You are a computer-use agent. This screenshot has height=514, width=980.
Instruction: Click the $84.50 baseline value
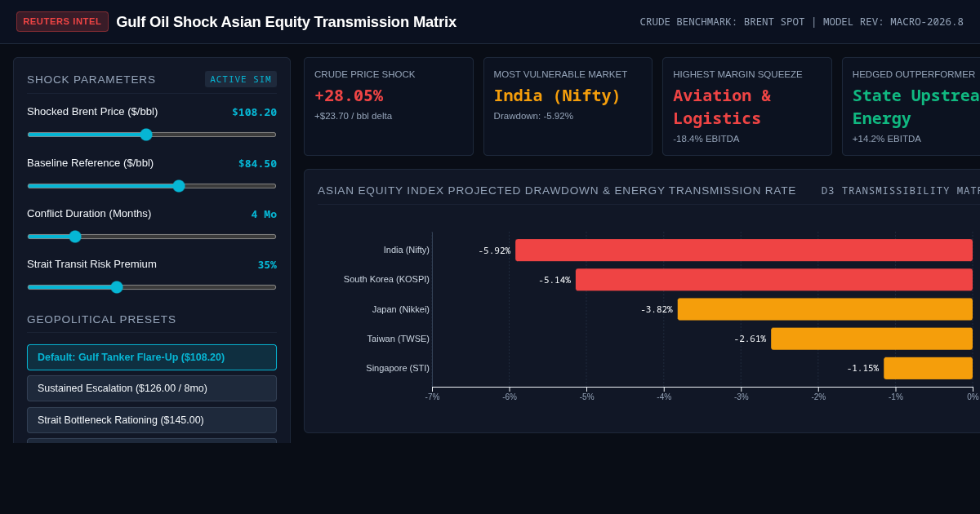[x=257, y=164]
